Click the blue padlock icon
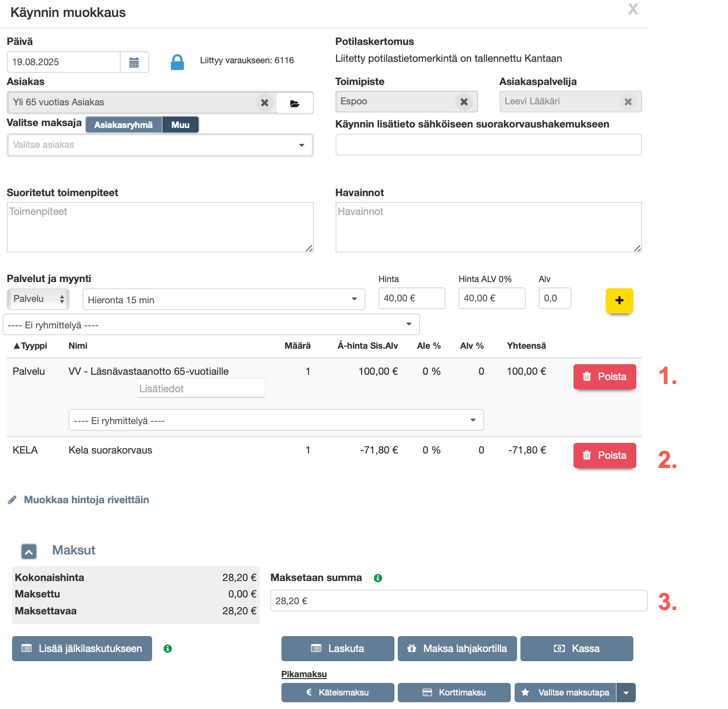The image size is (728, 709). 177,62
